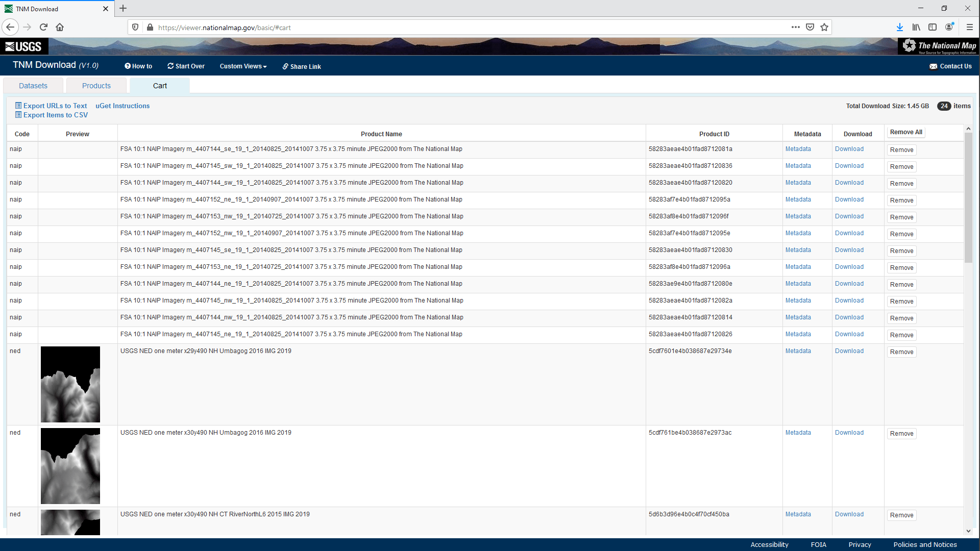Open Contact Us envelope link
980x551 pixels.
tap(950, 66)
